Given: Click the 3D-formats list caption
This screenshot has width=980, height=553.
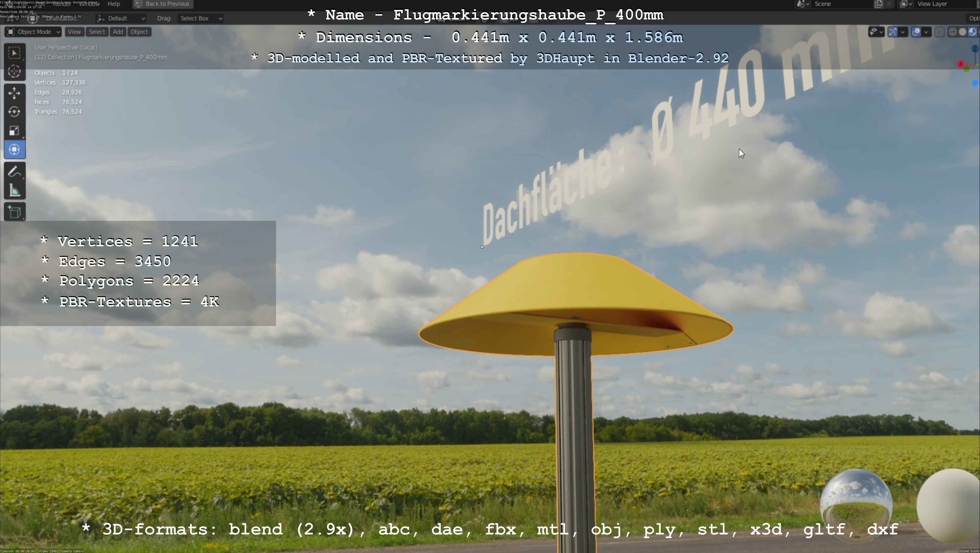Looking at the screenshot, I should click(490, 530).
